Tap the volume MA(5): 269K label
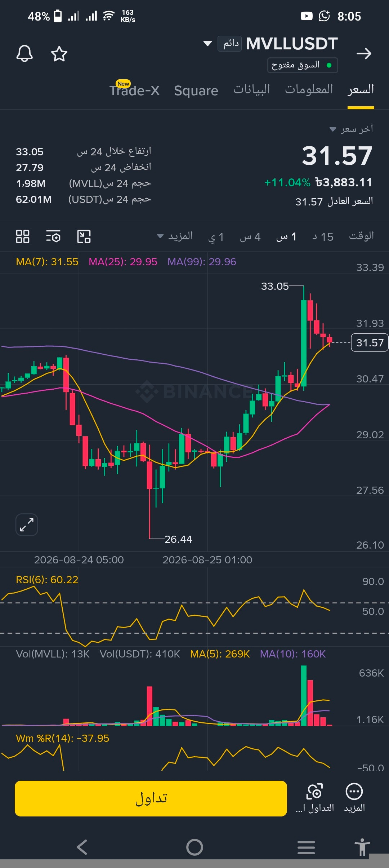This screenshot has width=389, height=868. pyautogui.click(x=220, y=654)
